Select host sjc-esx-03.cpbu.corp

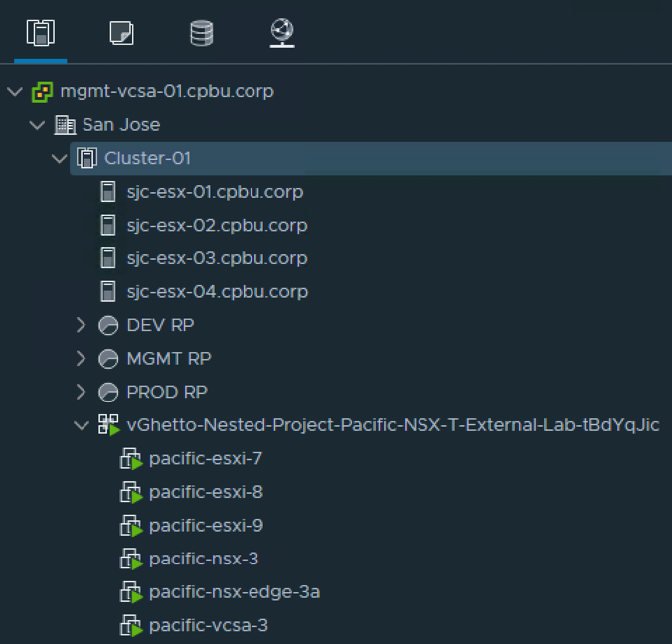click(218, 258)
